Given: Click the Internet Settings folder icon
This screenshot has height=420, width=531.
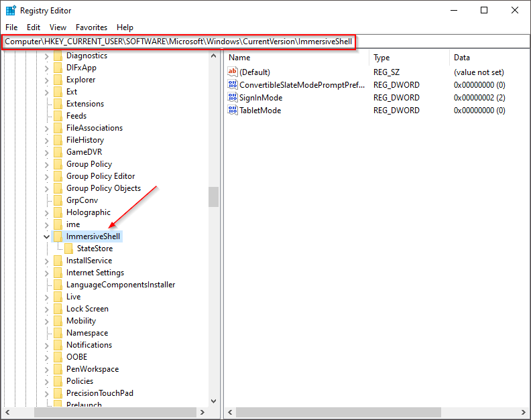Looking at the screenshot, I should 58,273.
